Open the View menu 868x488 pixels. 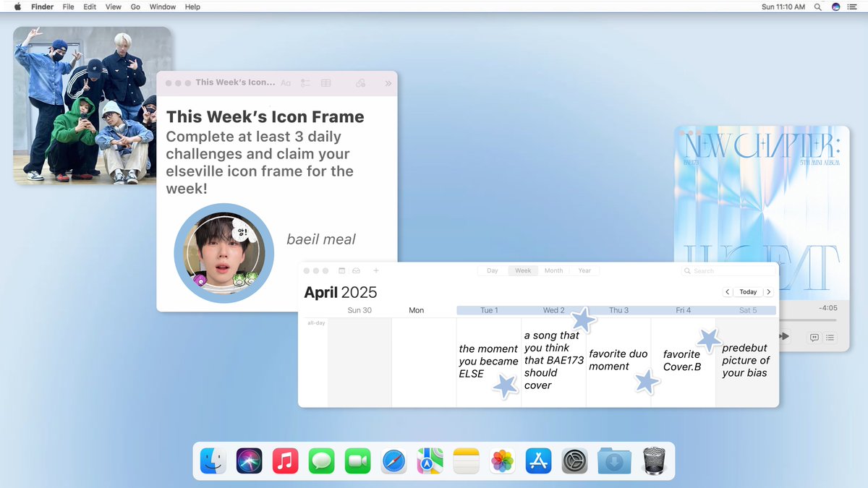(x=114, y=7)
